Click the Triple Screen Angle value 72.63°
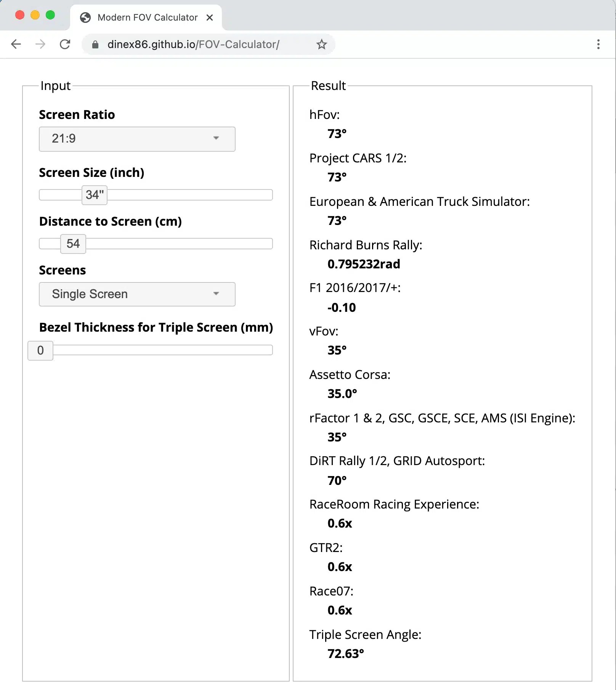The image size is (616, 690). 346,654
